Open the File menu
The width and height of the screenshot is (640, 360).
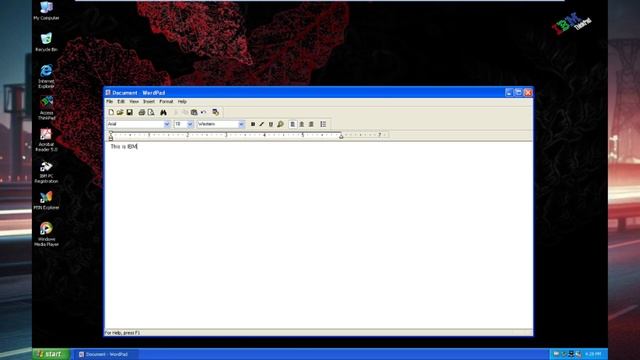click(109, 102)
